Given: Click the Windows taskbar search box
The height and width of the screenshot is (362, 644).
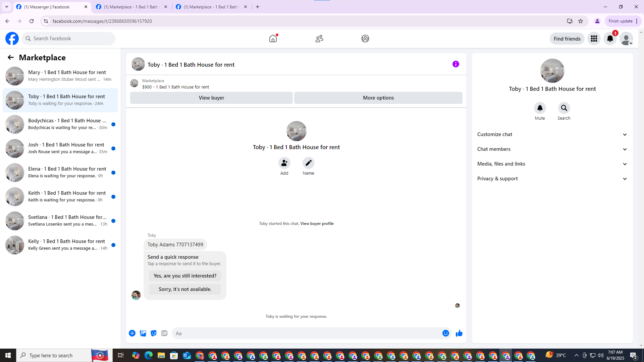Looking at the screenshot, I should [x=64, y=355].
